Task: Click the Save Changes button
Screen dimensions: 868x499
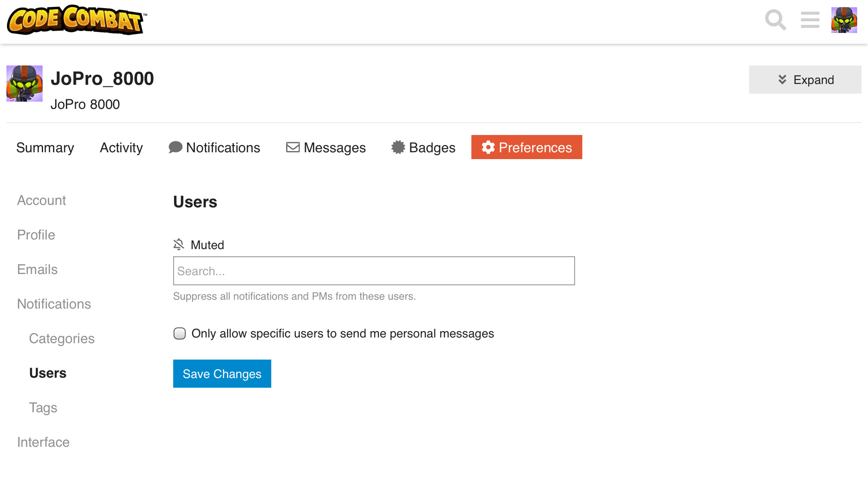Action: click(222, 374)
